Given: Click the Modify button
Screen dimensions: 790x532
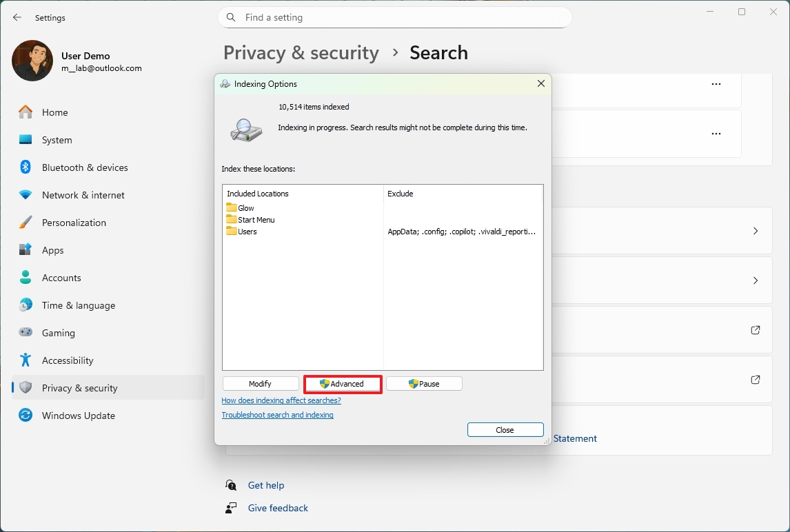Looking at the screenshot, I should click(261, 384).
